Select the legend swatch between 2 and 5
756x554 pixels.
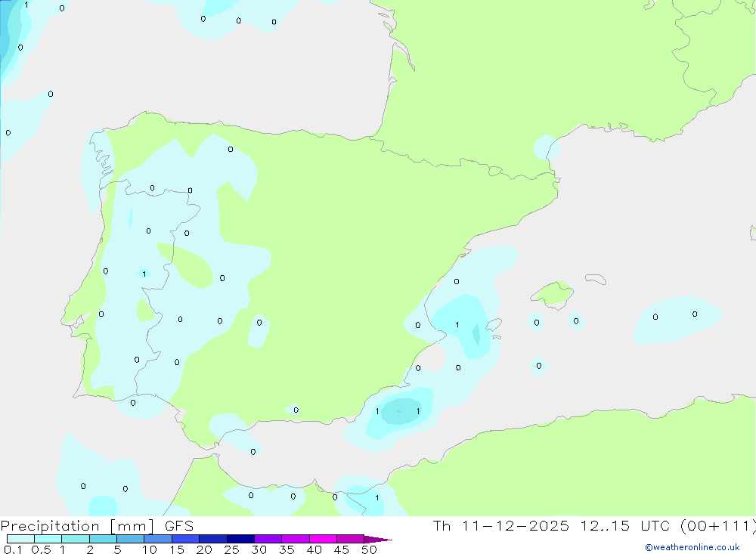click(103, 539)
